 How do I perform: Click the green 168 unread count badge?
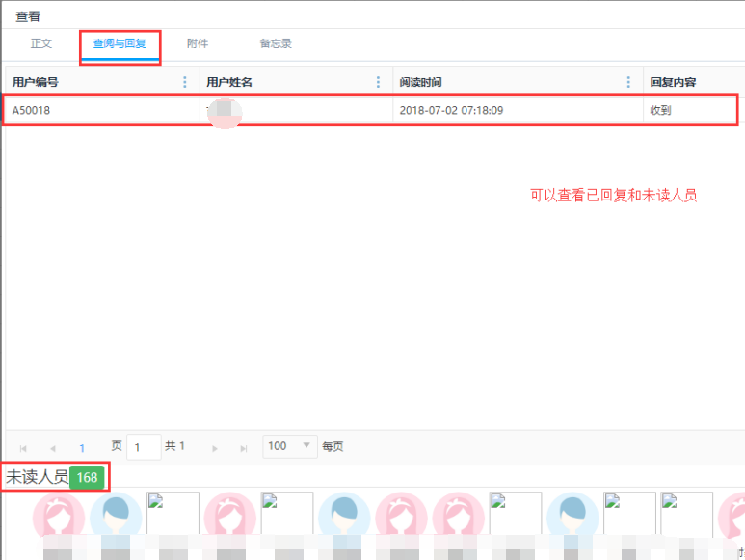pos(88,477)
